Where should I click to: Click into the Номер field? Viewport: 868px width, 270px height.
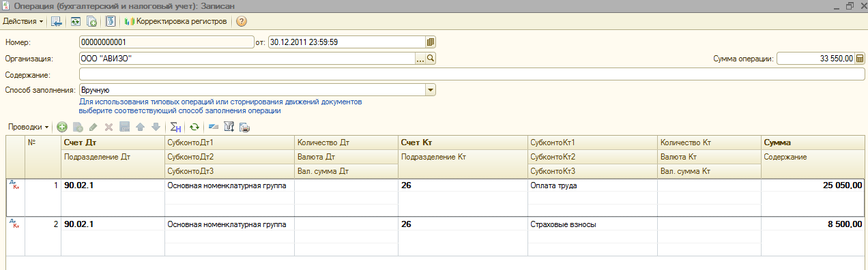(x=167, y=42)
